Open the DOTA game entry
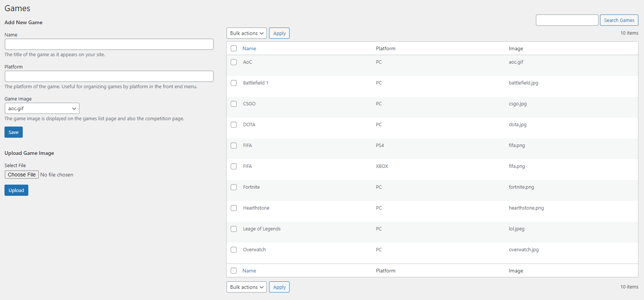Image resolution: width=644 pixels, height=300 pixels. pyautogui.click(x=249, y=125)
